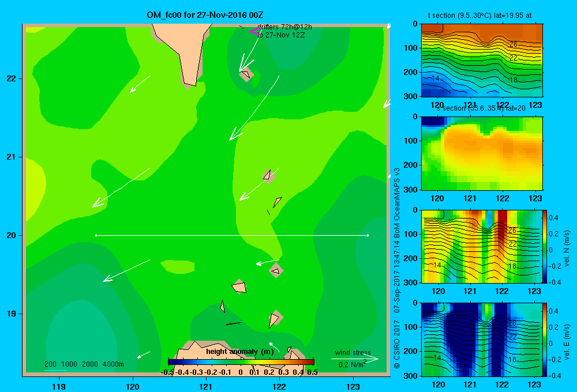Click the 200 1000 2000 4000m depth legend
This screenshot has width=577, height=392.
point(84,364)
